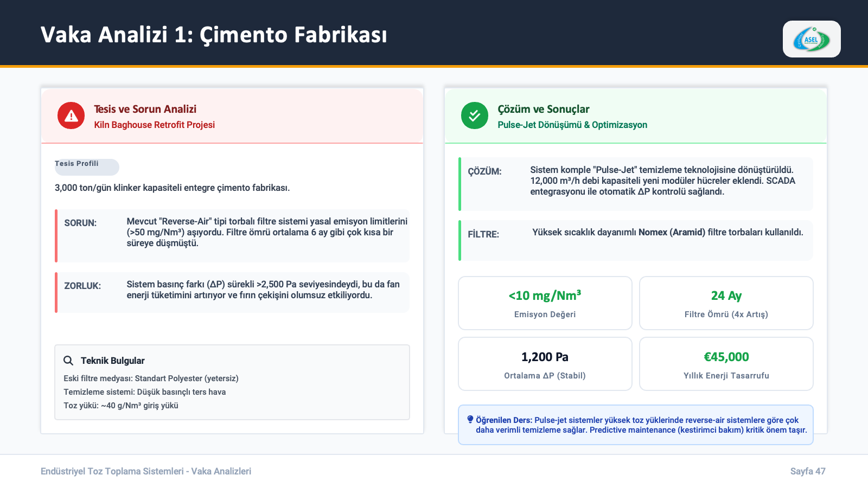Click the Tesis ve Sorun Analizi heading
Screen dimensions: 868x488
(145, 109)
